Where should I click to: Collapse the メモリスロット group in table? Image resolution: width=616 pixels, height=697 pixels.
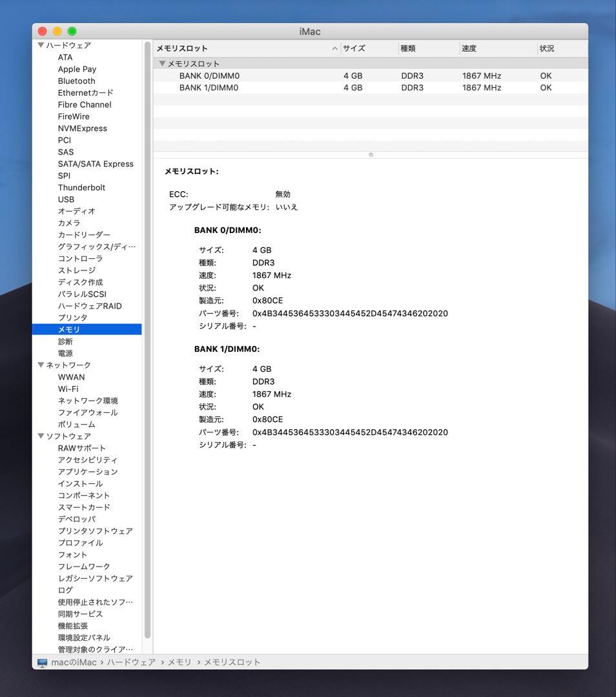162,63
